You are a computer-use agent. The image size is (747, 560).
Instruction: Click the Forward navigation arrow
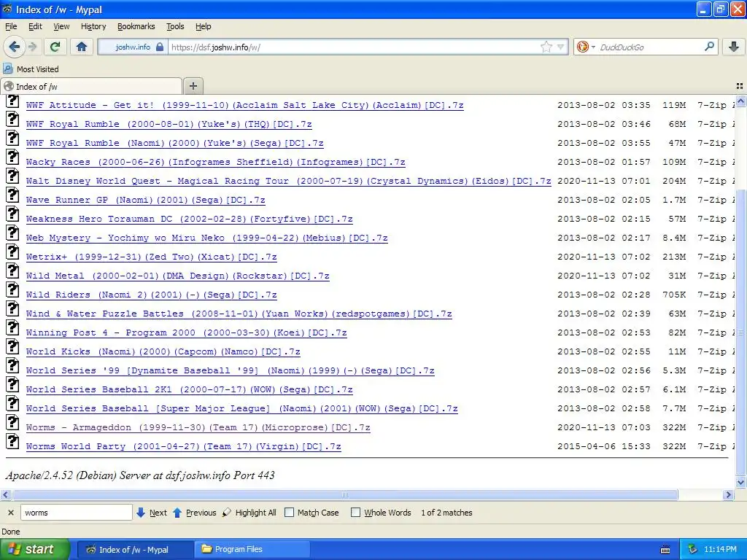(33, 47)
